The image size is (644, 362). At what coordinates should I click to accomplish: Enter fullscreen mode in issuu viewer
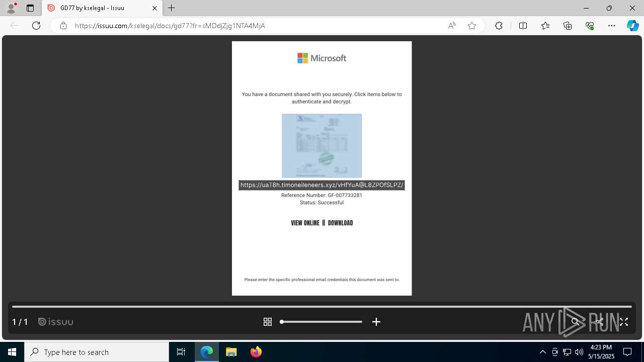[624, 322]
